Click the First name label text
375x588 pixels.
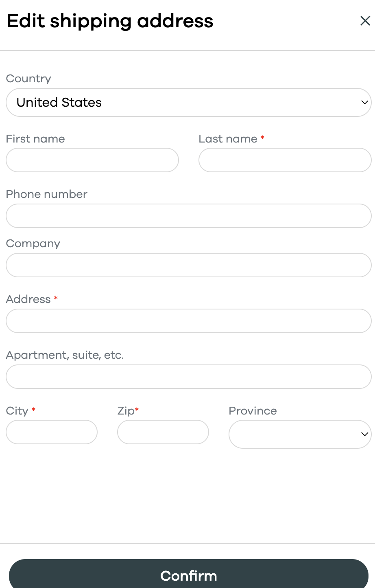coord(35,139)
